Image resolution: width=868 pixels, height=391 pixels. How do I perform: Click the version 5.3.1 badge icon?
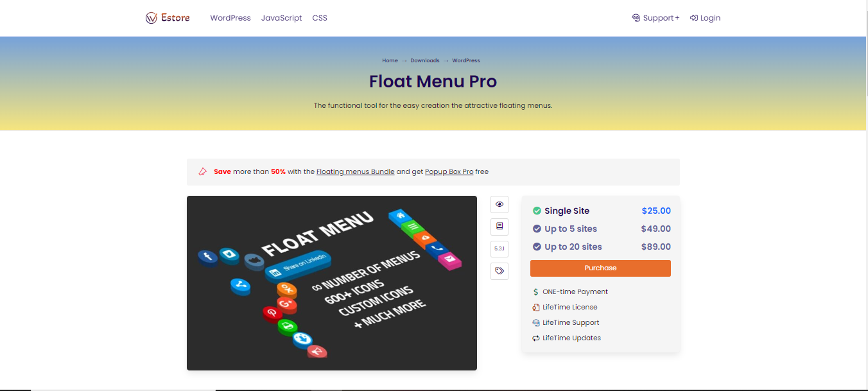coord(499,248)
